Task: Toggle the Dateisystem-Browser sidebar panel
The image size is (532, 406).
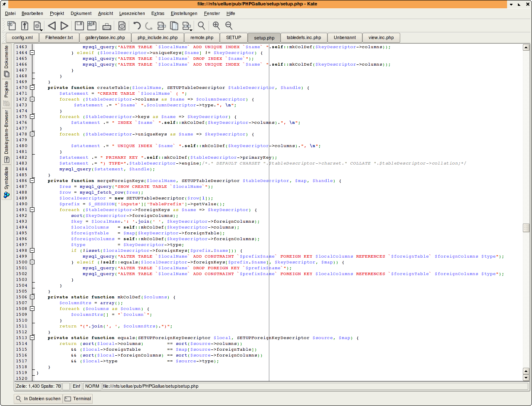Action: 7,137
